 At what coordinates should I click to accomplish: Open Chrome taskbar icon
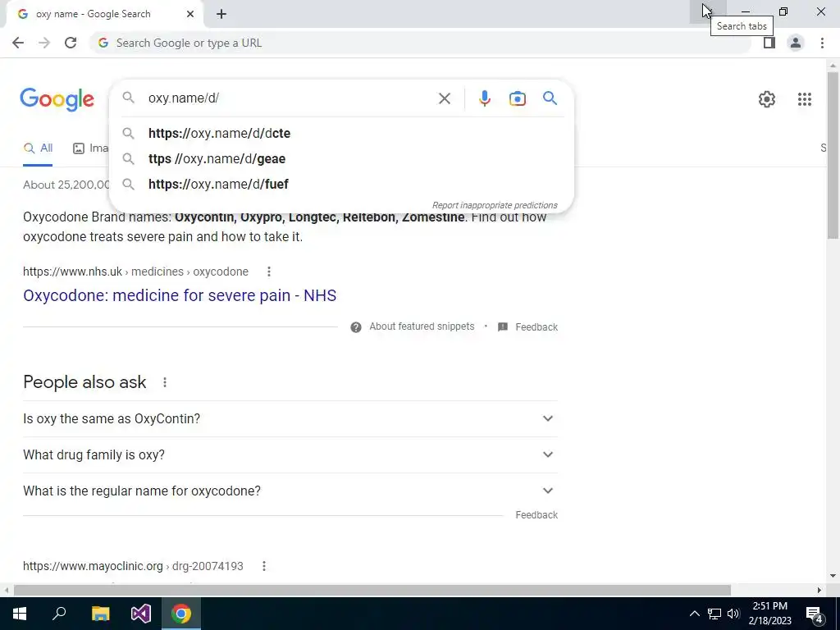[x=181, y=614]
